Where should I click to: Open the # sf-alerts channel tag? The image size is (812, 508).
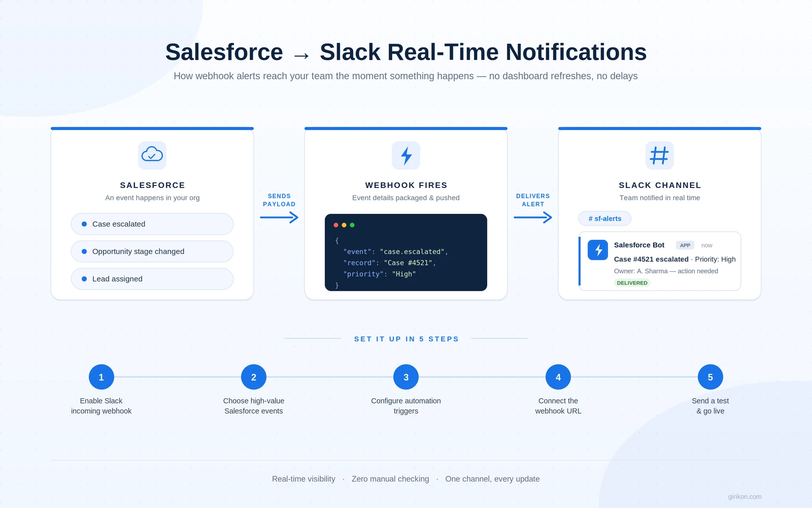click(605, 218)
